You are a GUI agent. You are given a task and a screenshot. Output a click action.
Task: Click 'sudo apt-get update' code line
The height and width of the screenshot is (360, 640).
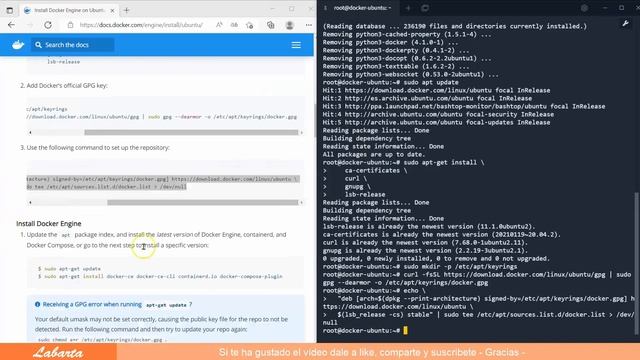pyautogui.click(x=69, y=269)
